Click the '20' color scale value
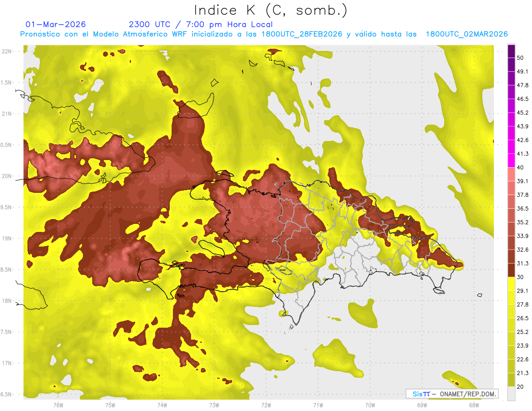 (x=520, y=387)
